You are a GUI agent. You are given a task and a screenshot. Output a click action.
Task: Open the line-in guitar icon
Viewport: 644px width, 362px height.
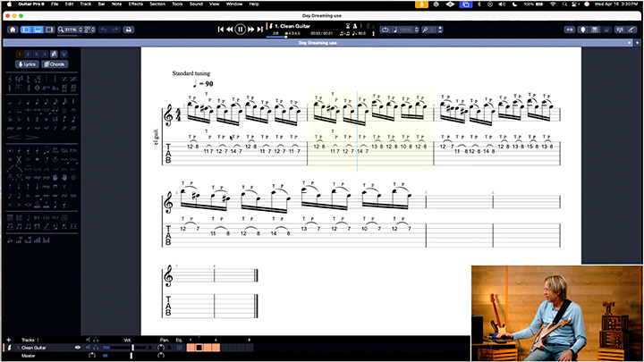[x=631, y=29]
